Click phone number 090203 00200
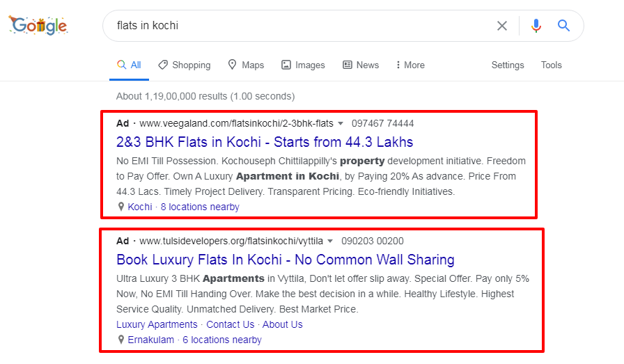 [373, 241]
